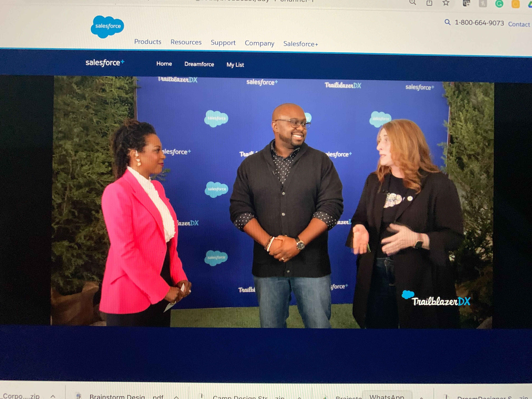Open the orange circle extension icon
The image size is (532, 399).
[516, 4]
